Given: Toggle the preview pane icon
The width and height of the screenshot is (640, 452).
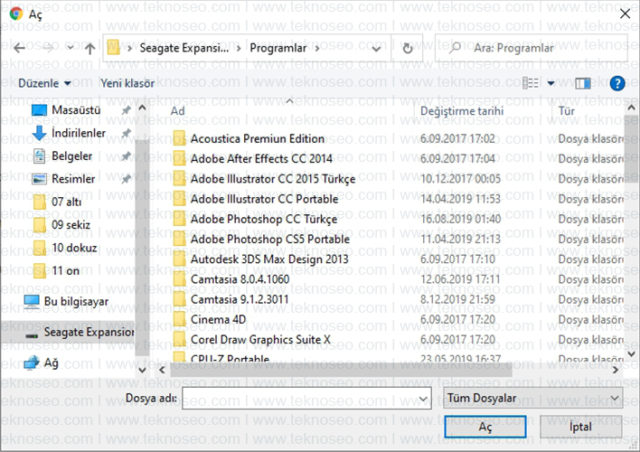Looking at the screenshot, I should [583, 83].
